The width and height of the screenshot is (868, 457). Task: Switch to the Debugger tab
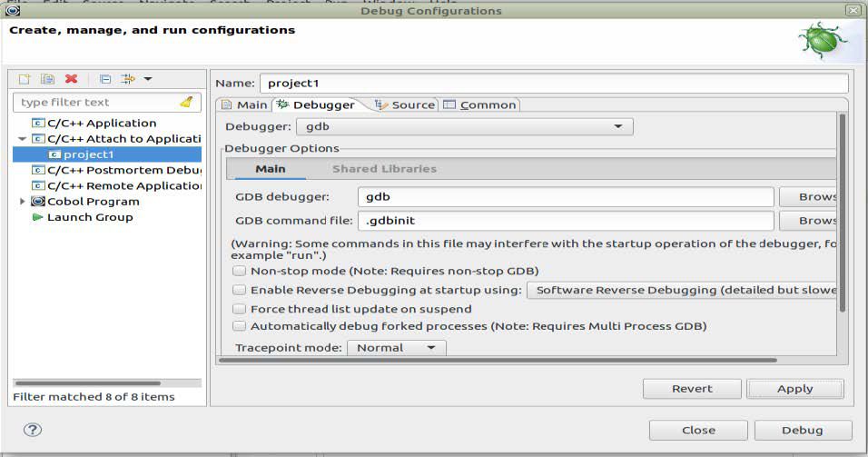click(x=317, y=104)
